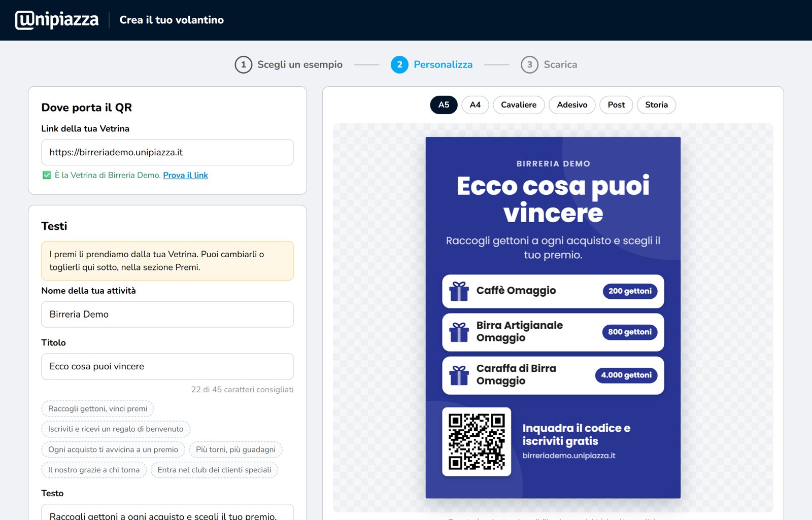The height and width of the screenshot is (520, 812).
Task: Click the birreriademo.unipiazza.it text on the flyer
Action: click(569, 456)
